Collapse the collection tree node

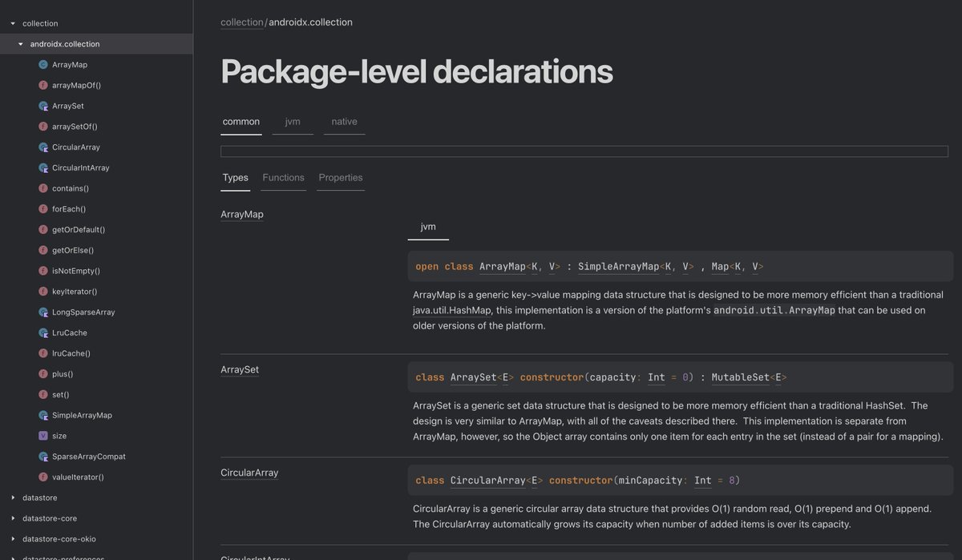tap(13, 23)
